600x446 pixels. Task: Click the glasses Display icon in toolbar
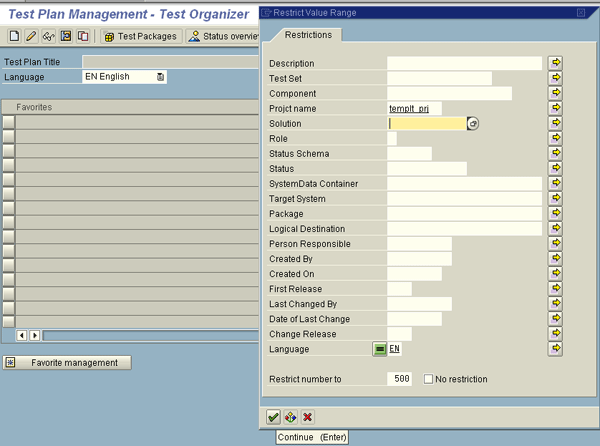pos(48,36)
